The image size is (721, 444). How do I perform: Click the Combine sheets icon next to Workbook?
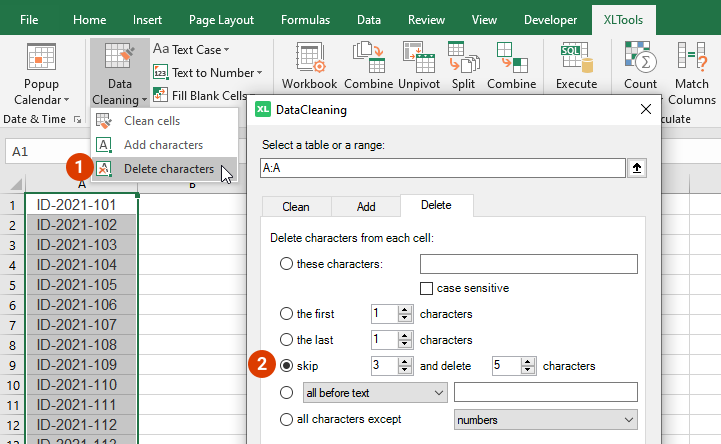(368, 65)
